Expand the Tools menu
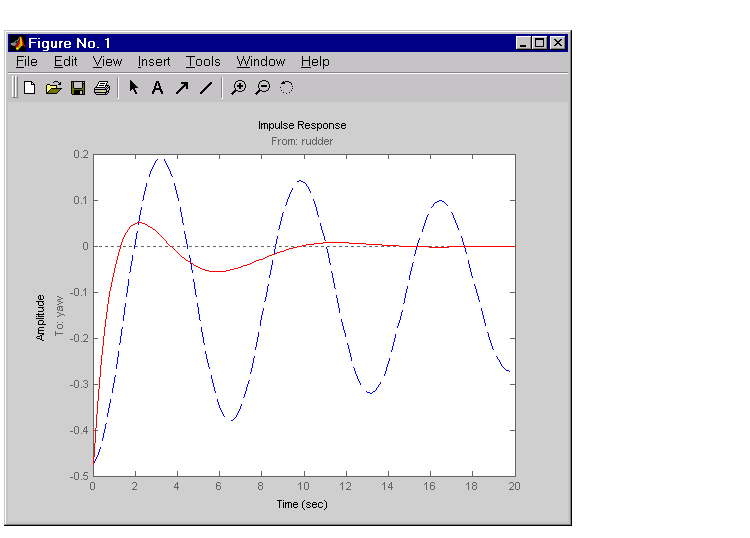Image resolution: width=750 pixels, height=538 pixels. 203,62
